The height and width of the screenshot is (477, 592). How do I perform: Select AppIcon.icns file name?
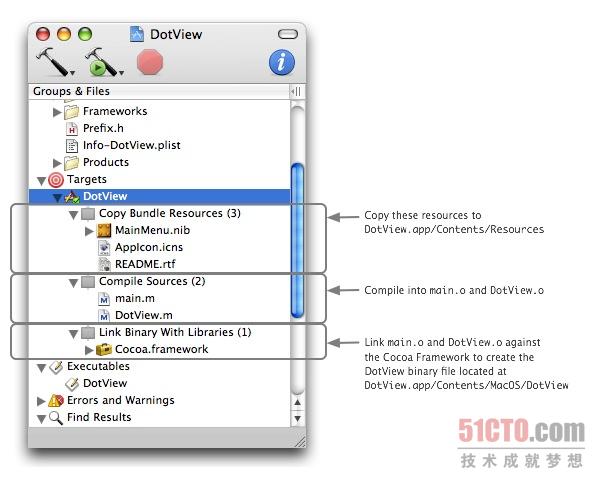point(149,247)
